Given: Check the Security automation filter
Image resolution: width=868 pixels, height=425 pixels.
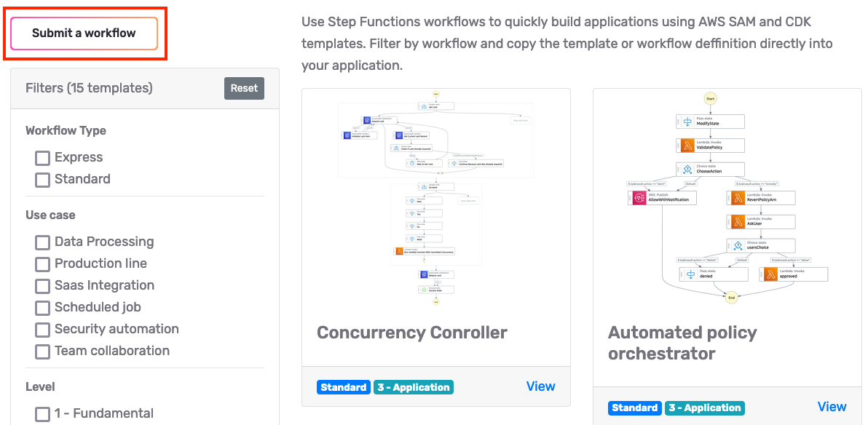Looking at the screenshot, I should (x=43, y=330).
